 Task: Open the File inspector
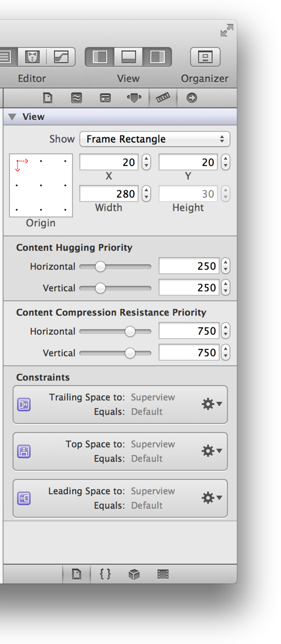48,98
